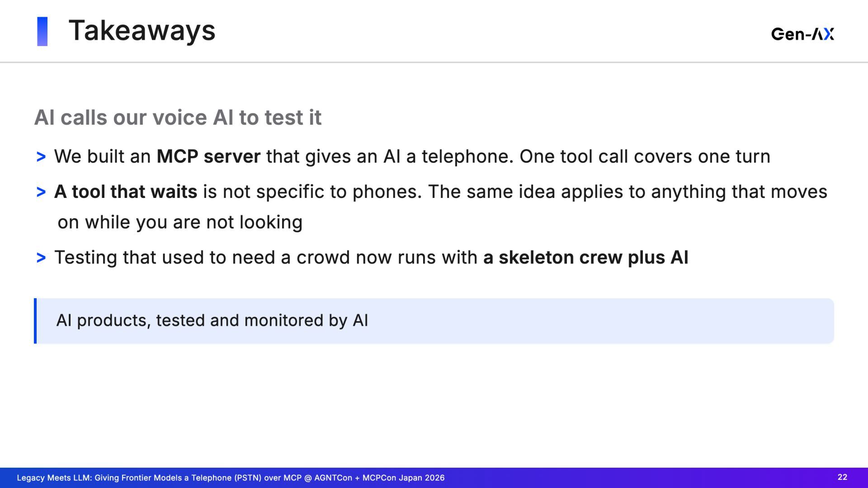868x488 pixels.
Task: Click the bold 'MCP server' text
Action: 208,156
